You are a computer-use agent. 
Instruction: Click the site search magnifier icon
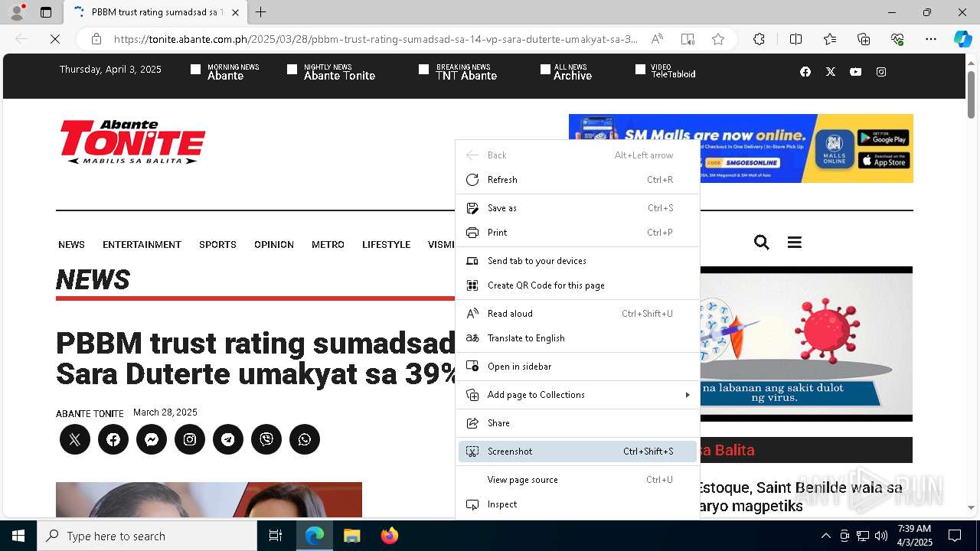pyautogui.click(x=761, y=243)
